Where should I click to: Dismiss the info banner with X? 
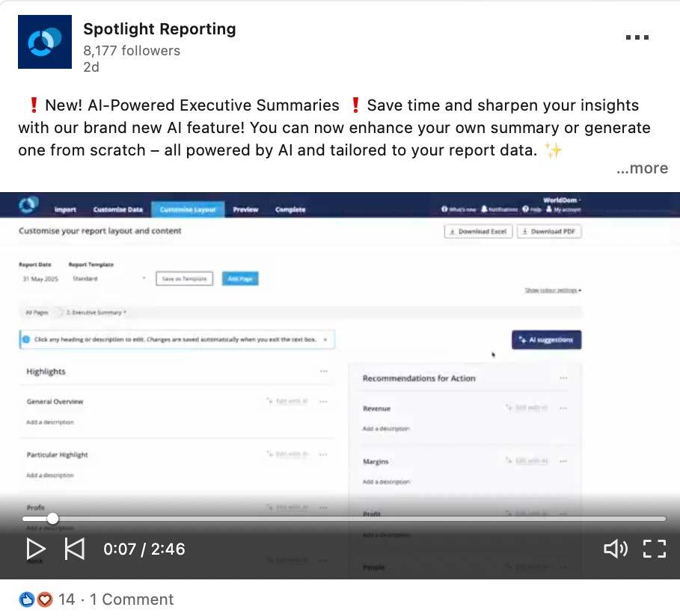[325, 339]
